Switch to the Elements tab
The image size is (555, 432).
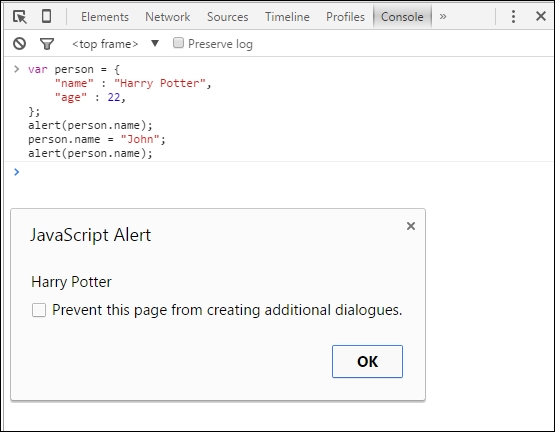pyautogui.click(x=105, y=17)
